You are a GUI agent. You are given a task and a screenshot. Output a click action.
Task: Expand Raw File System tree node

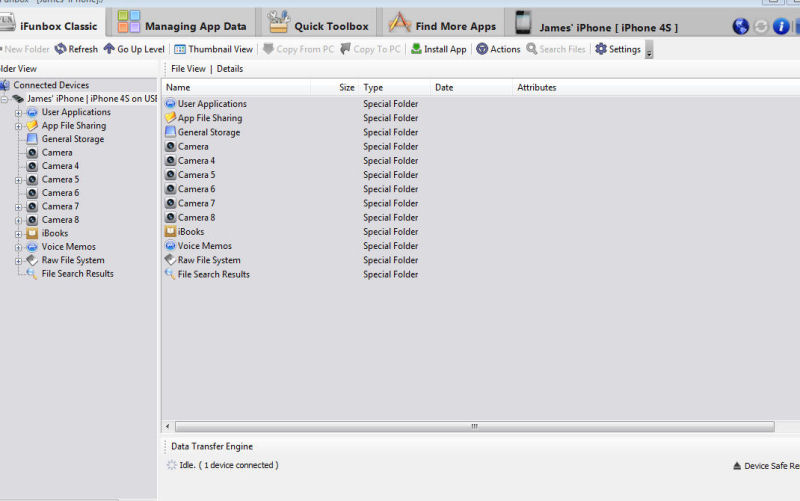coord(18,261)
